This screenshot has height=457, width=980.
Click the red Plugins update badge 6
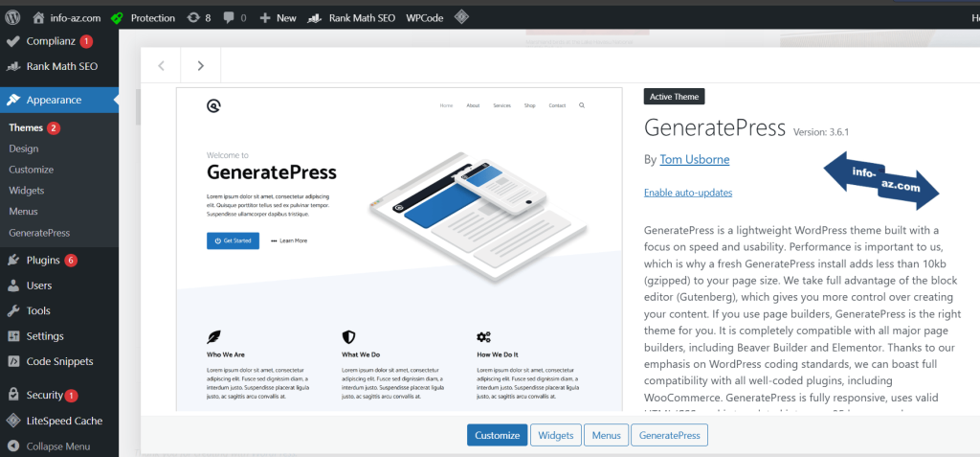71,260
